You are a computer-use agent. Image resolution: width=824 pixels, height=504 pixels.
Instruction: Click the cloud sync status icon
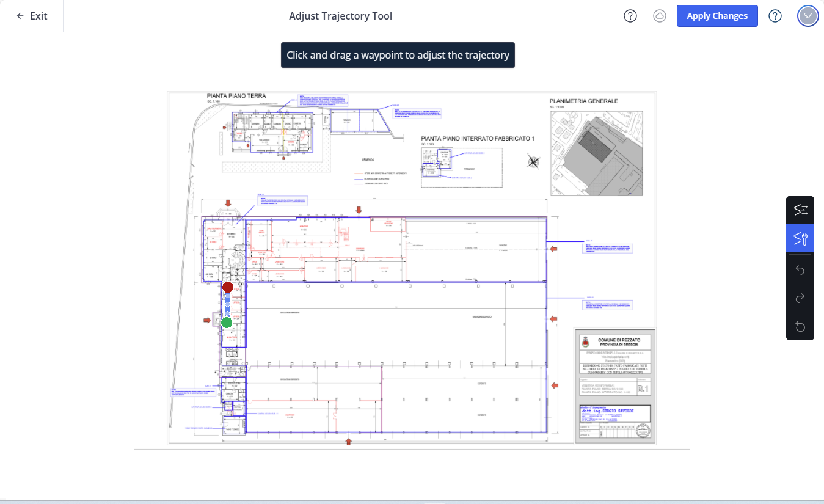(659, 16)
